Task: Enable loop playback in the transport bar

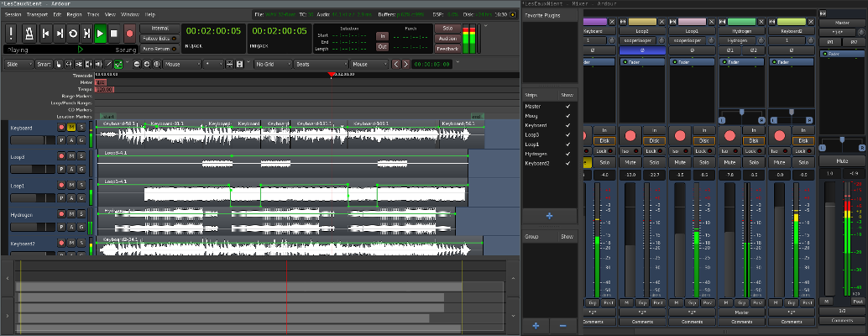Action: [x=73, y=34]
